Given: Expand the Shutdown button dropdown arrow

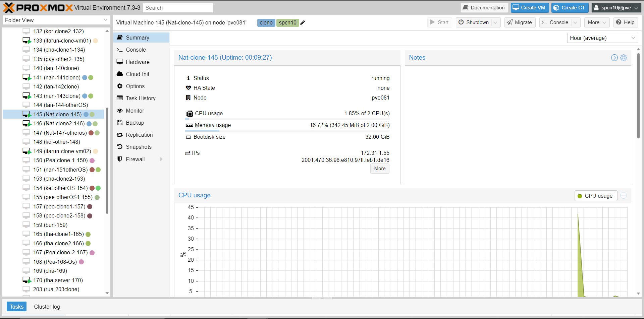Looking at the screenshot, I should click(x=496, y=22).
